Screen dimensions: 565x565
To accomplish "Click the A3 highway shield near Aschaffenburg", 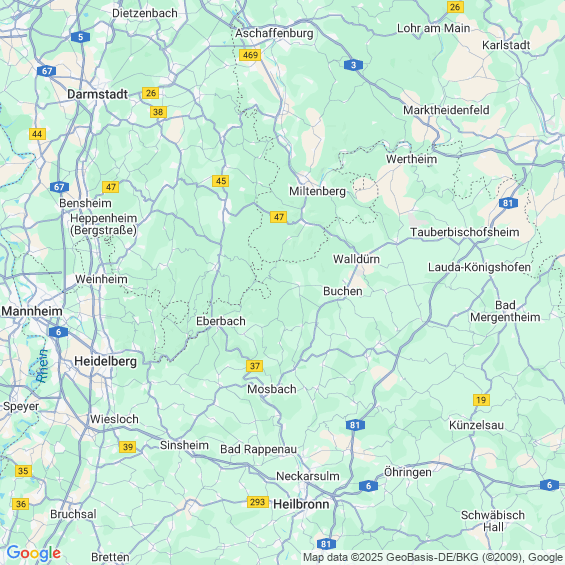I will 353,65.
